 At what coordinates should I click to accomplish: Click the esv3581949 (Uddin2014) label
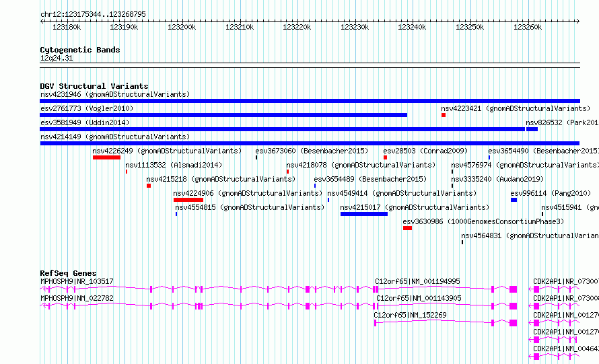(85, 122)
